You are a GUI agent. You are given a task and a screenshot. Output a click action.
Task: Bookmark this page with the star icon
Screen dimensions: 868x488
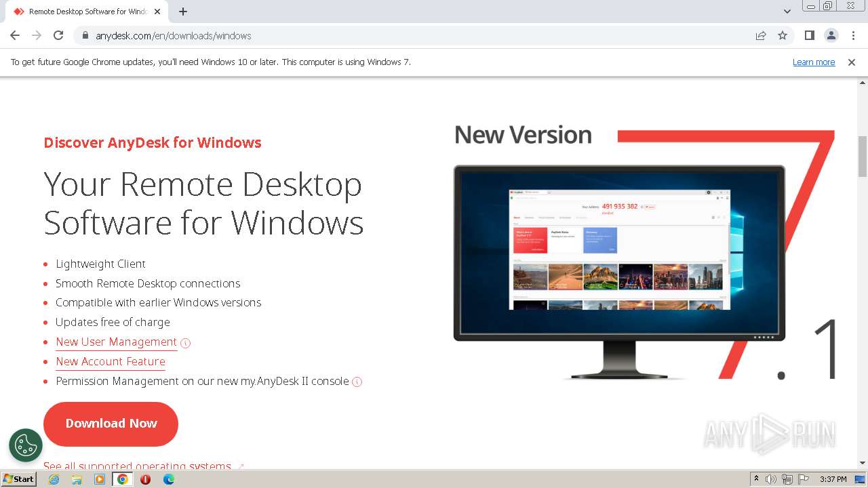(x=783, y=36)
